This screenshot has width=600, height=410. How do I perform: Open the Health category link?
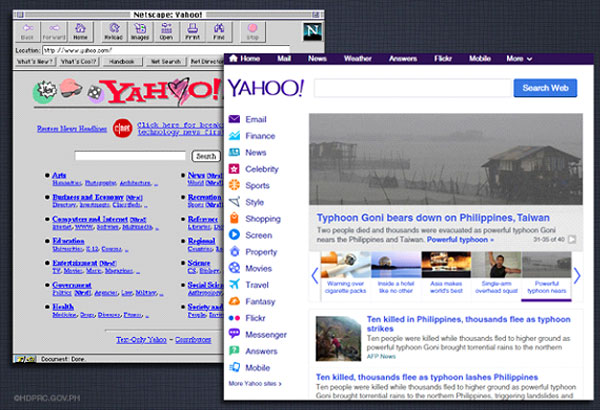coord(63,307)
